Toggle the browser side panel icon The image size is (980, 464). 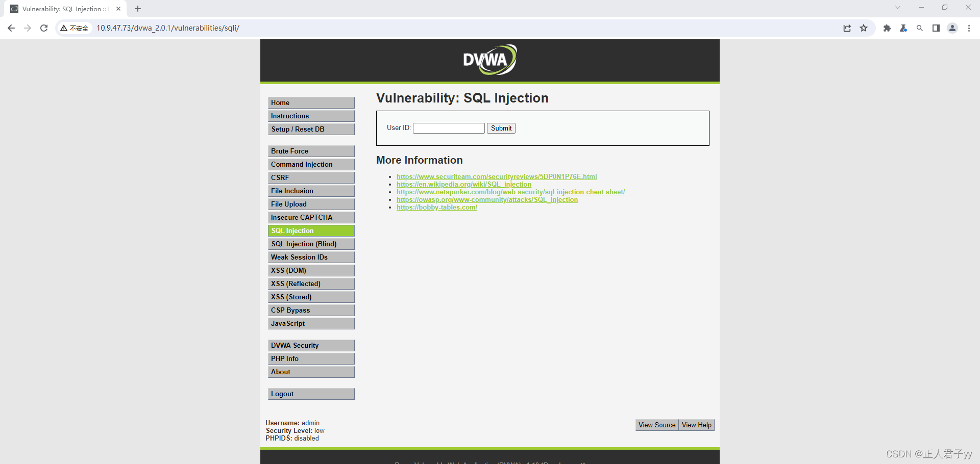(x=936, y=28)
